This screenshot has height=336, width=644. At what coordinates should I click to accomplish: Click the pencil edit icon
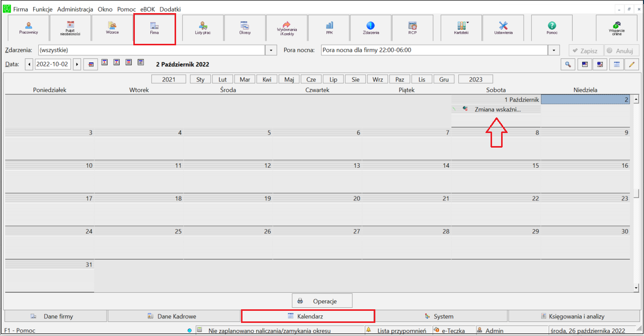(x=631, y=64)
